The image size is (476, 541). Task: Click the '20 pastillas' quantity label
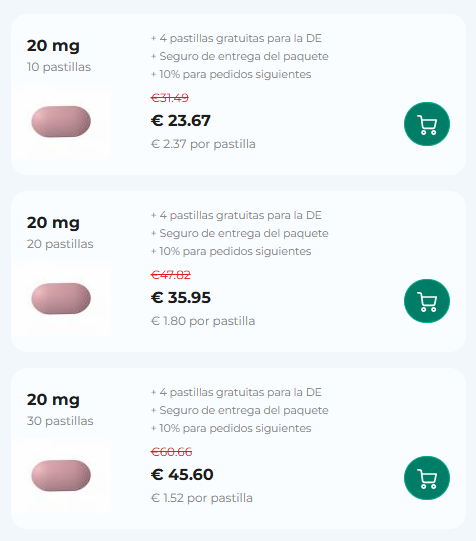(60, 244)
